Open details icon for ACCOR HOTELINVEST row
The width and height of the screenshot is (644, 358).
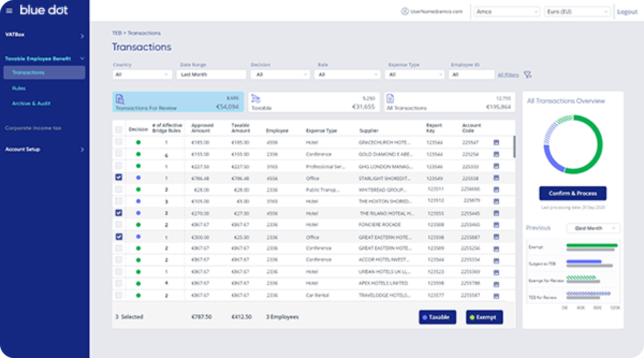point(496,261)
